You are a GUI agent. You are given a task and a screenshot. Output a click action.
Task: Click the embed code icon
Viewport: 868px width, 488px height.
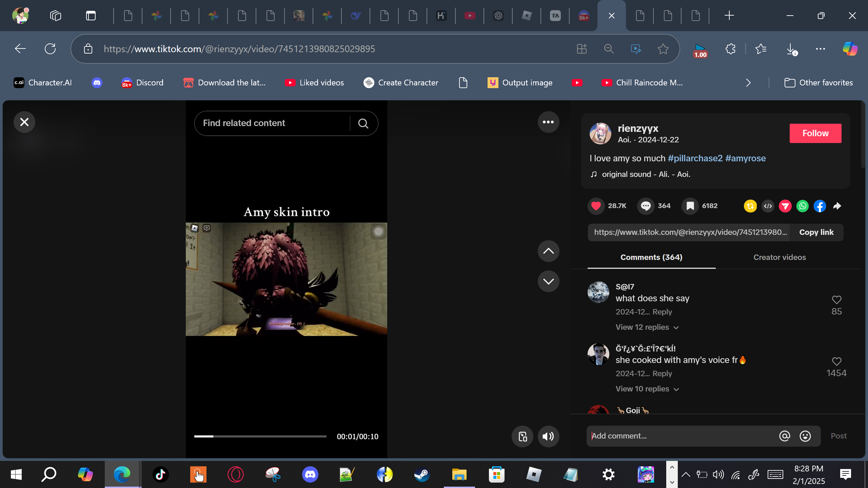click(768, 206)
